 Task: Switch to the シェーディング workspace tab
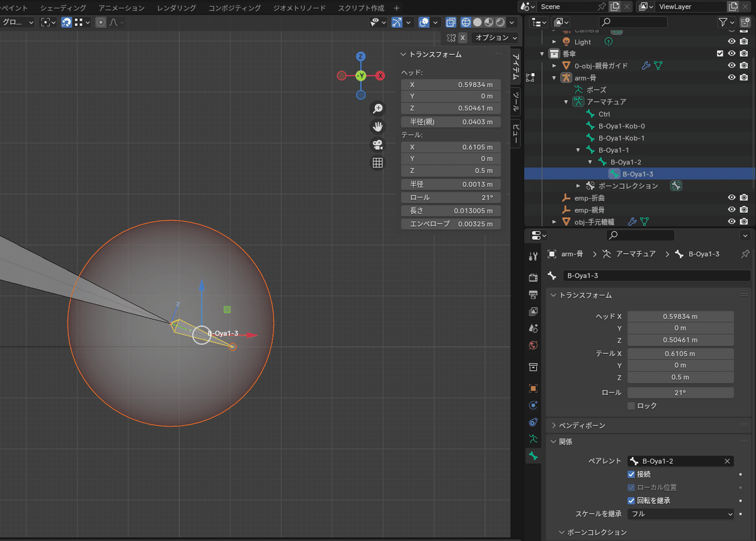pyautogui.click(x=62, y=8)
